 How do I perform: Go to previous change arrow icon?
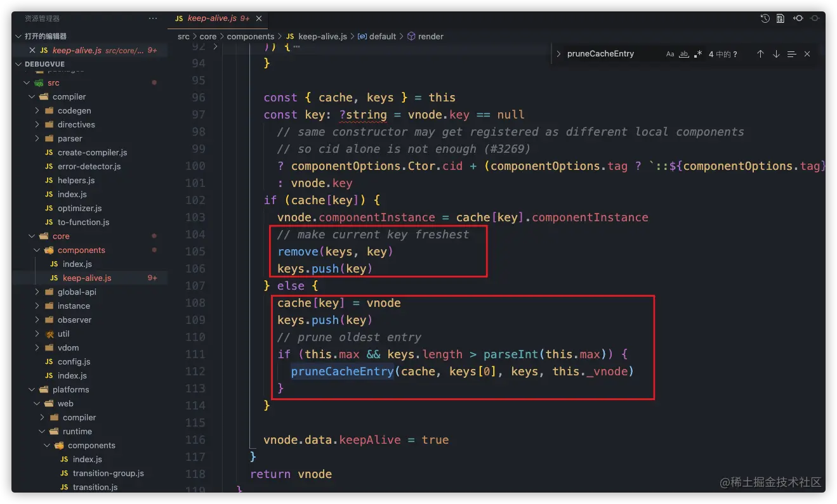pos(798,19)
